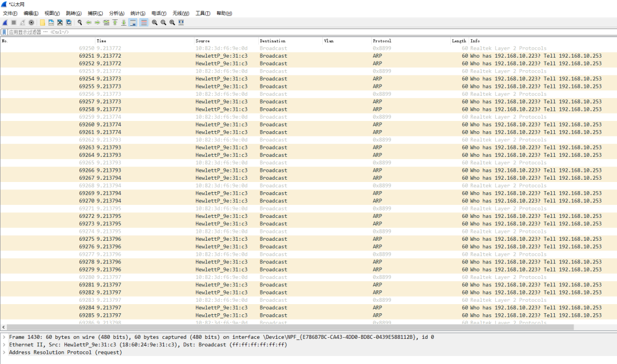
Task: Select packet 69277 Realtek row
Action: tap(308, 254)
